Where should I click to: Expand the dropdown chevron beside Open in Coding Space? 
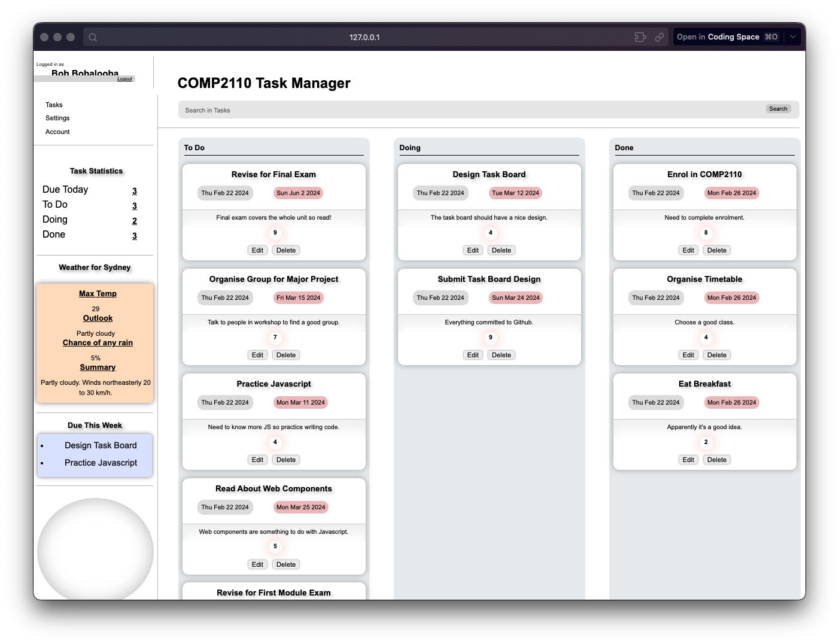(792, 37)
